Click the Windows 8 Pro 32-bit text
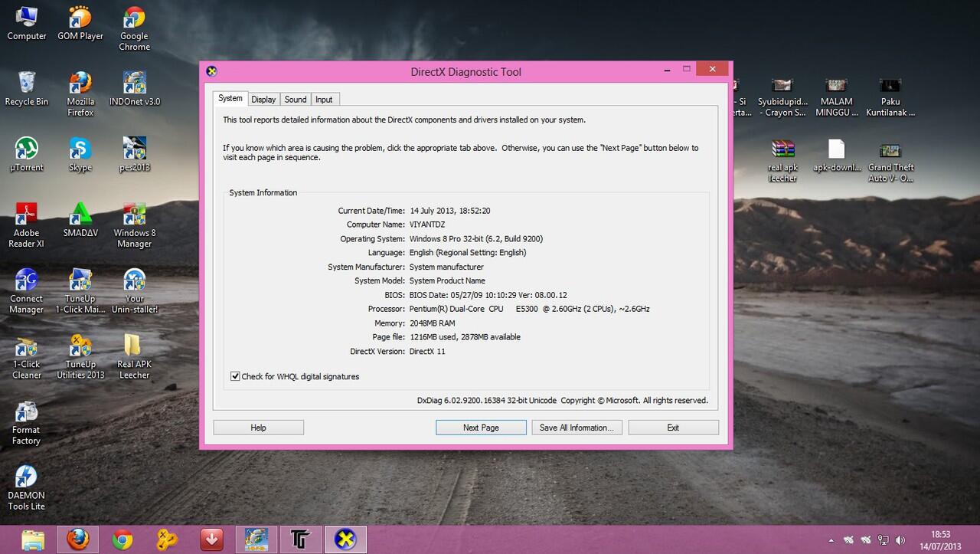The height and width of the screenshot is (554, 980). pos(476,238)
